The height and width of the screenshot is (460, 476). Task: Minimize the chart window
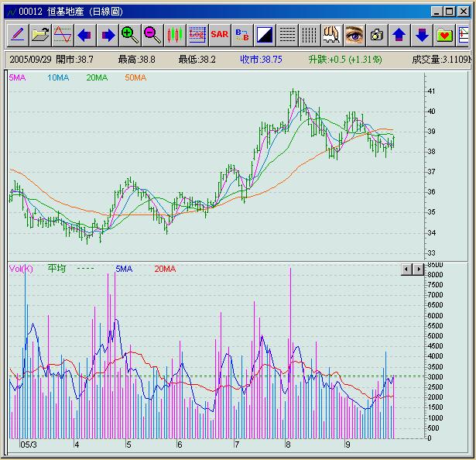(437, 12)
